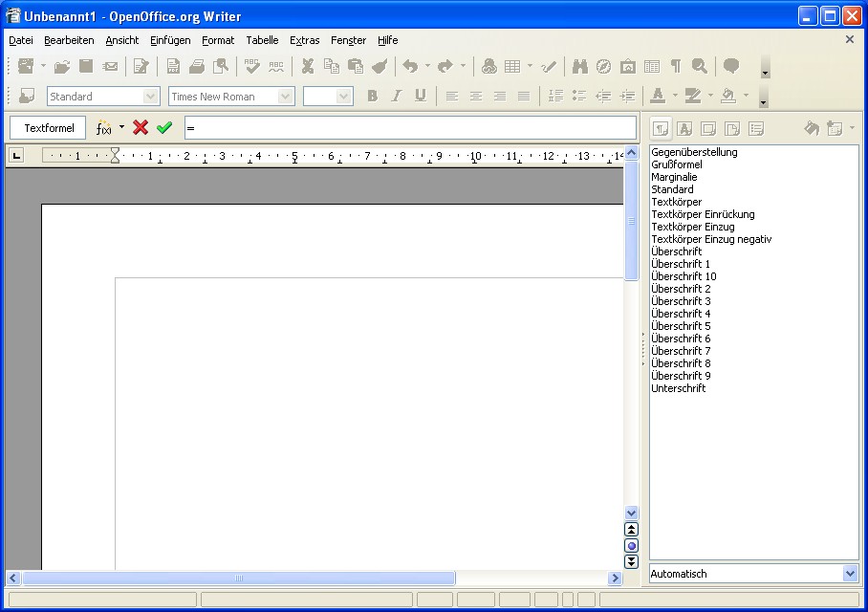
Task: Open the Datei menu
Action: [21, 40]
